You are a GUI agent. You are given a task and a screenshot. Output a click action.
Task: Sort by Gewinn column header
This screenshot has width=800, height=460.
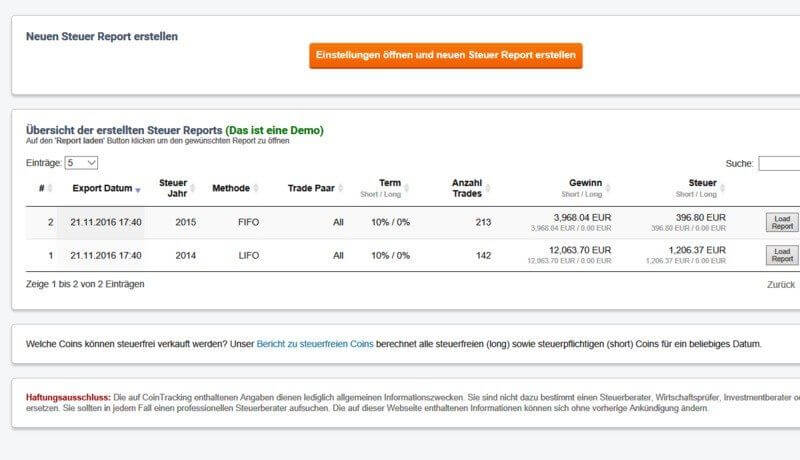[585, 188]
